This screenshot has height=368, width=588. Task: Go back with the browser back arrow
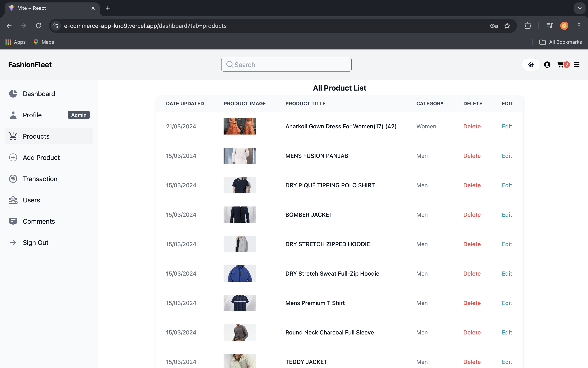[9, 26]
